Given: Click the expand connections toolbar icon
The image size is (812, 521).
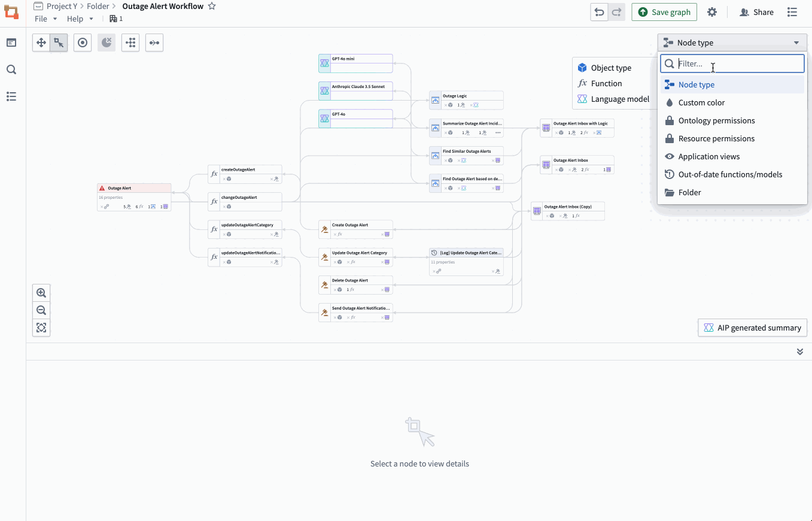Looking at the screenshot, I should (x=154, y=43).
